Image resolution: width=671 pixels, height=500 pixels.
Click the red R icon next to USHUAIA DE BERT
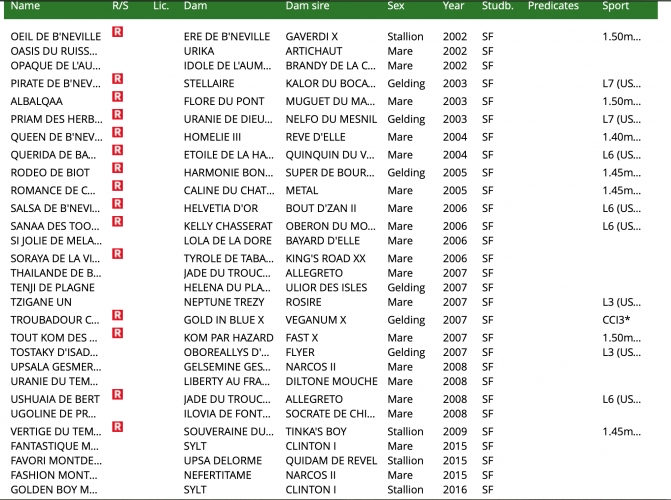(x=117, y=396)
